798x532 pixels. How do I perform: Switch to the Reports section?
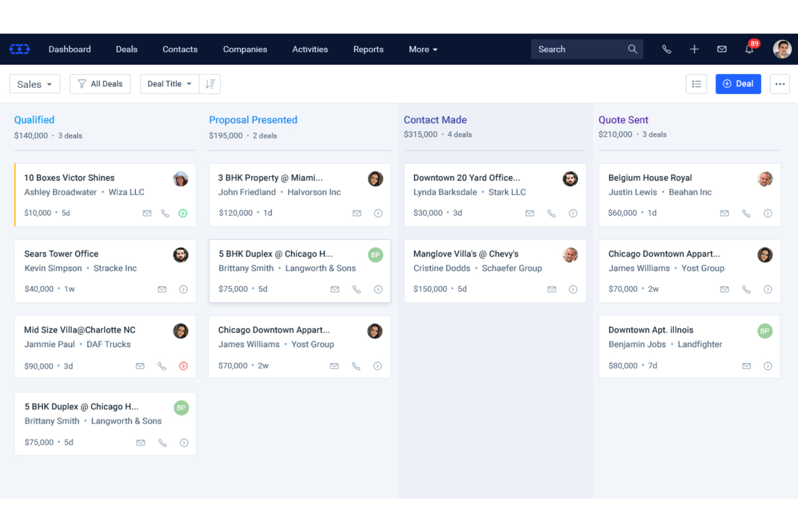[x=368, y=49]
